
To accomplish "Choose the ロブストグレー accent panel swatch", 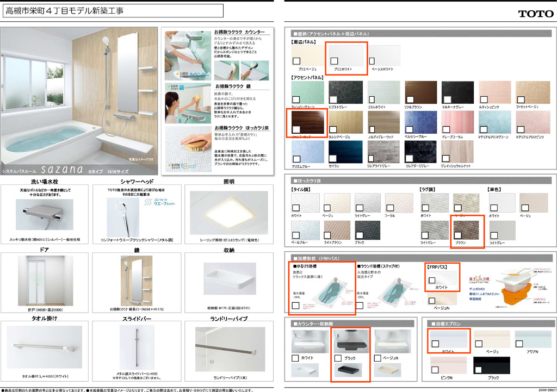I will [x=345, y=92].
